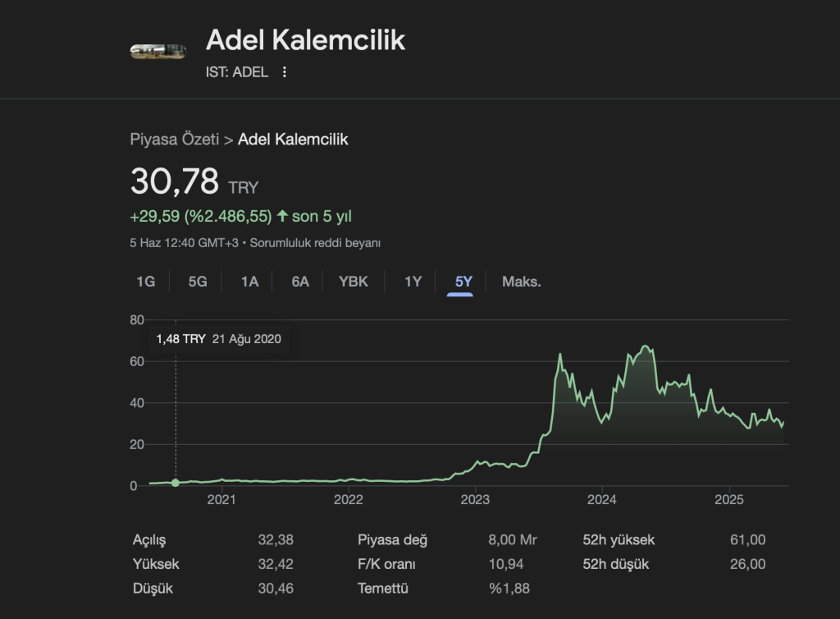840x619 pixels.
Task: Click the F/K oranı statistic label
Action: click(386, 564)
